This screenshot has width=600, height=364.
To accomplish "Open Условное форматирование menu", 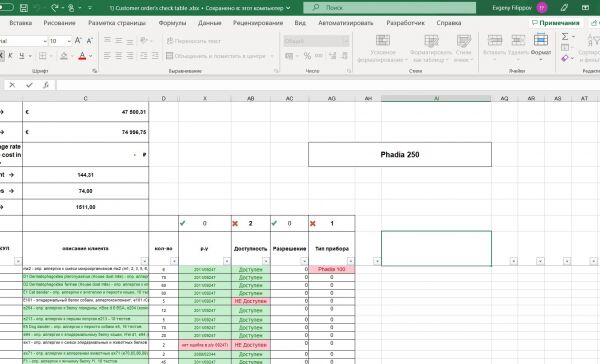I will [x=382, y=49].
